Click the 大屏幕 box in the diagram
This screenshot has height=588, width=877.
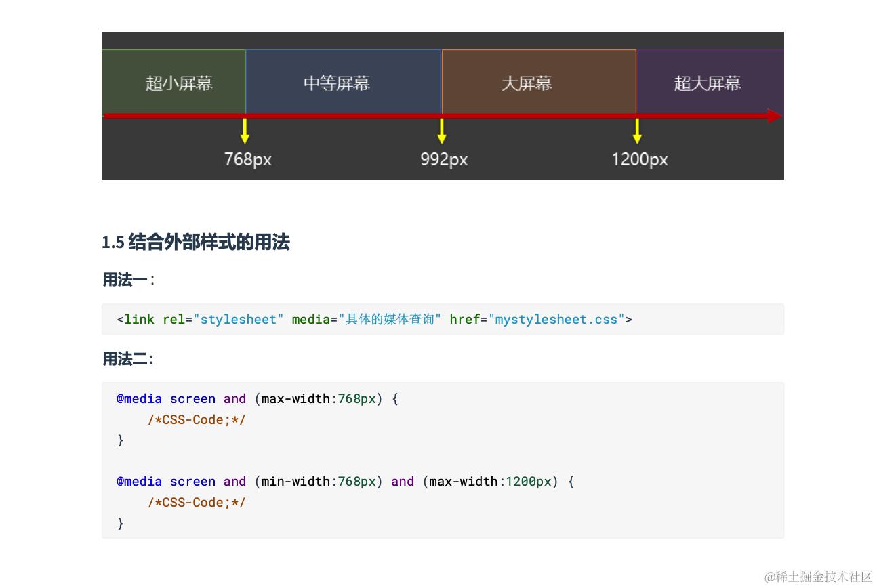coord(539,82)
